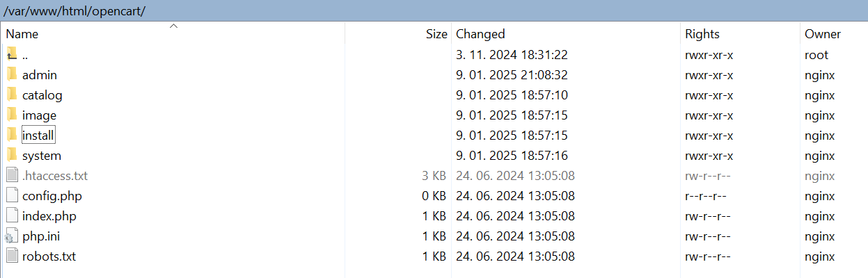The image size is (868, 278).
Task: Click the install folder icon
Action: coord(11,135)
